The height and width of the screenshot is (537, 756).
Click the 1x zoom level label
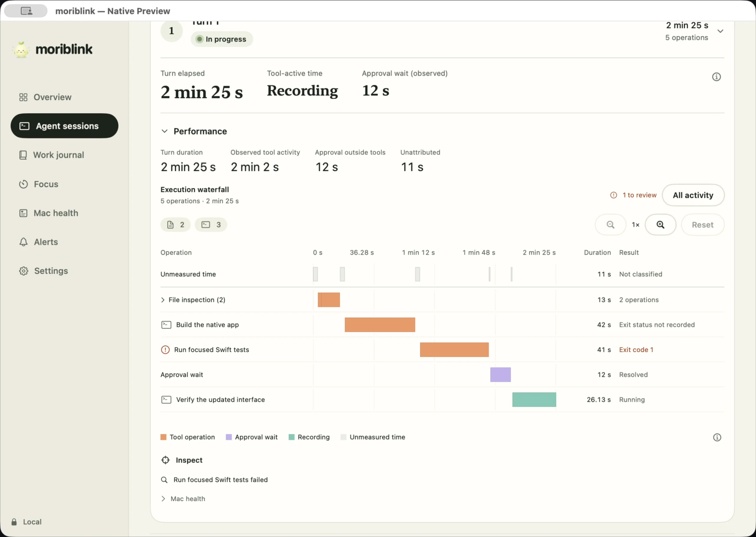tap(636, 225)
